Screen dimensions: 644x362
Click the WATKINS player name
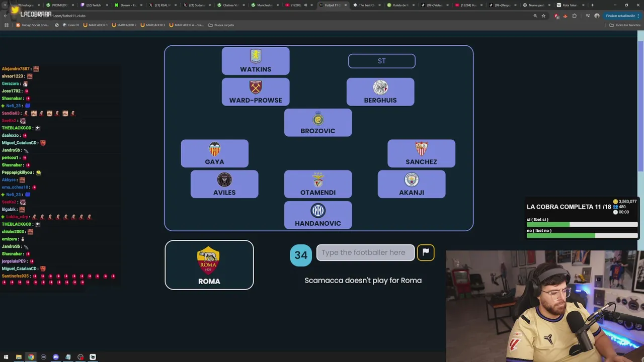(x=256, y=69)
